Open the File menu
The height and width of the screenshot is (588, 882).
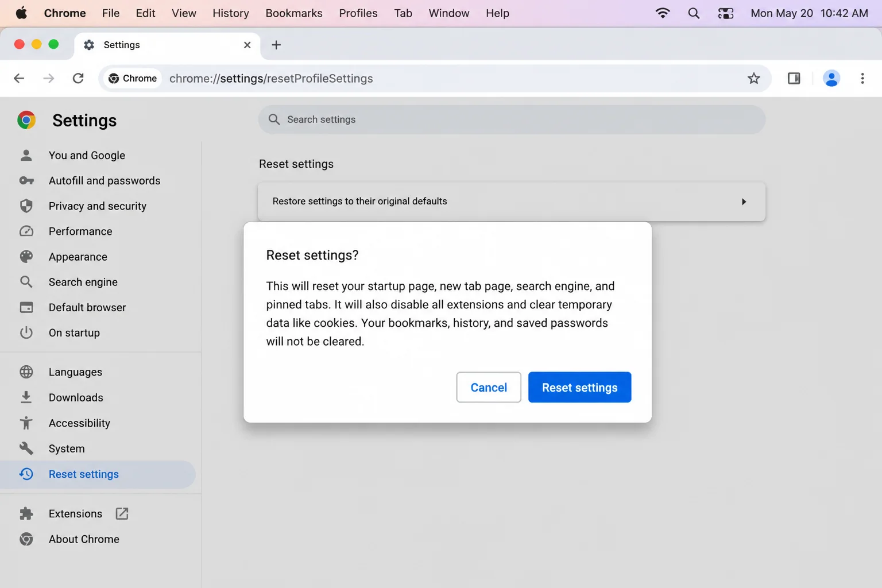coord(111,13)
